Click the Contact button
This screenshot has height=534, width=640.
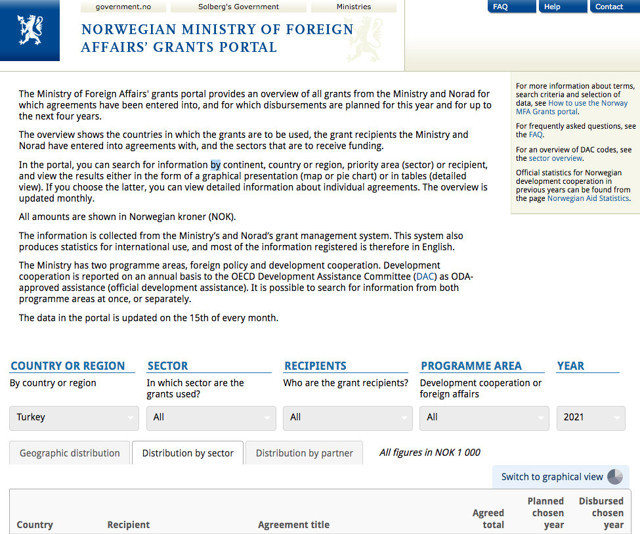609,7
